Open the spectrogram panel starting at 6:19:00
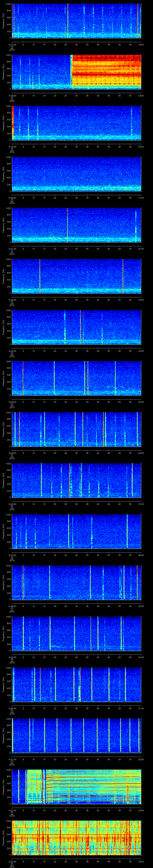This screenshot has width=153, height=868. [76, 123]
